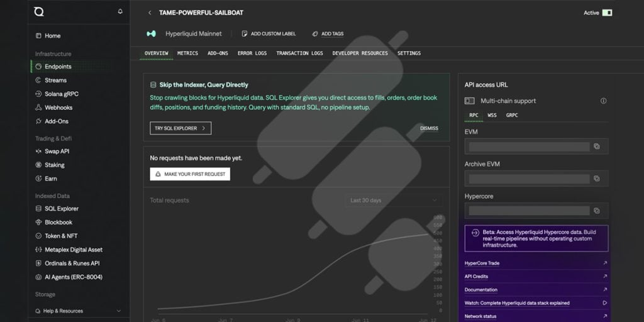Click the Documentation external arrow icon
644x322 pixels.
[x=604, y=289]
